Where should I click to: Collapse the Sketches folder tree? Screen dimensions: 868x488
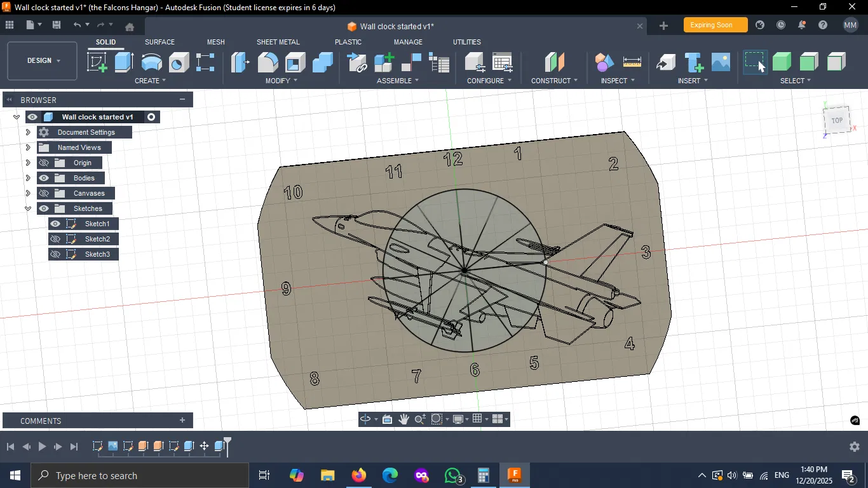click(28, 208)
